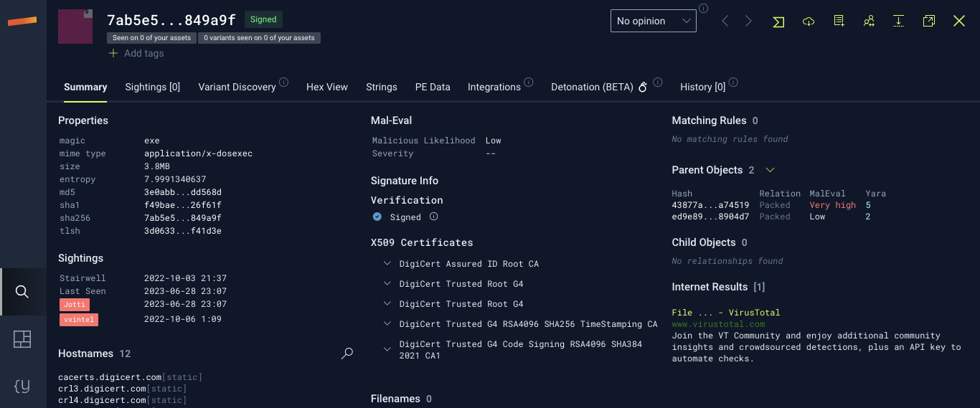Click the add-to-list document icon

(x=839, y=22)
